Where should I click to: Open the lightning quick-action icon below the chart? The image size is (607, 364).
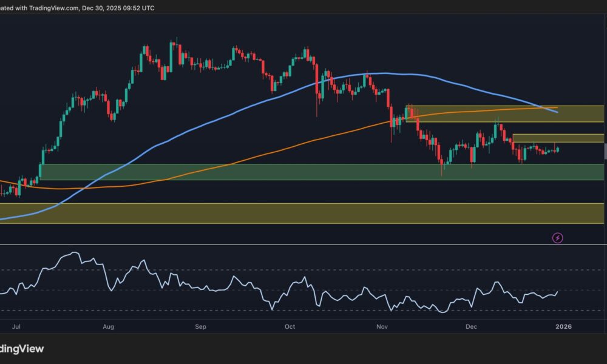558,238
